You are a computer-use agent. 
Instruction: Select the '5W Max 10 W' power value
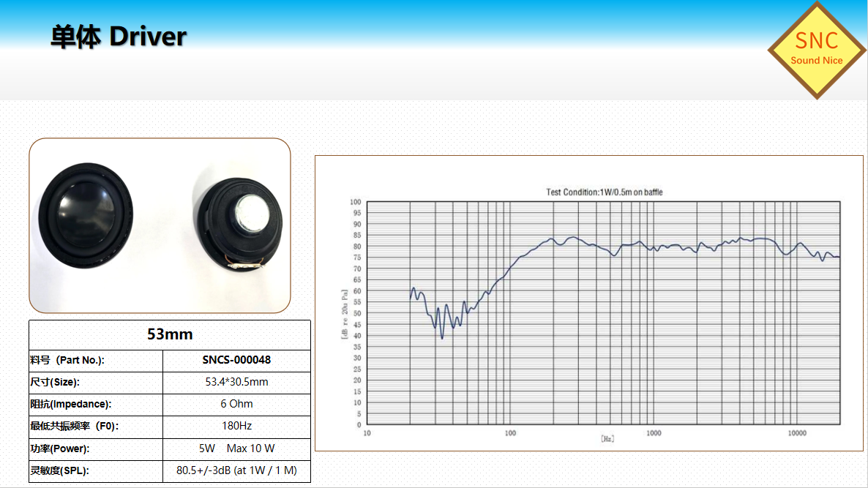[236, 448]
